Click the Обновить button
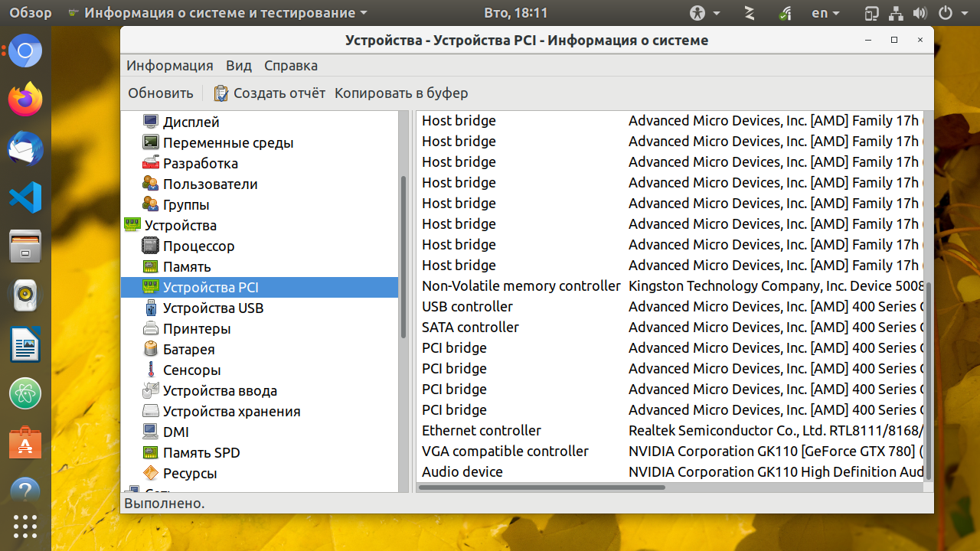 click(x=161, y=93)
